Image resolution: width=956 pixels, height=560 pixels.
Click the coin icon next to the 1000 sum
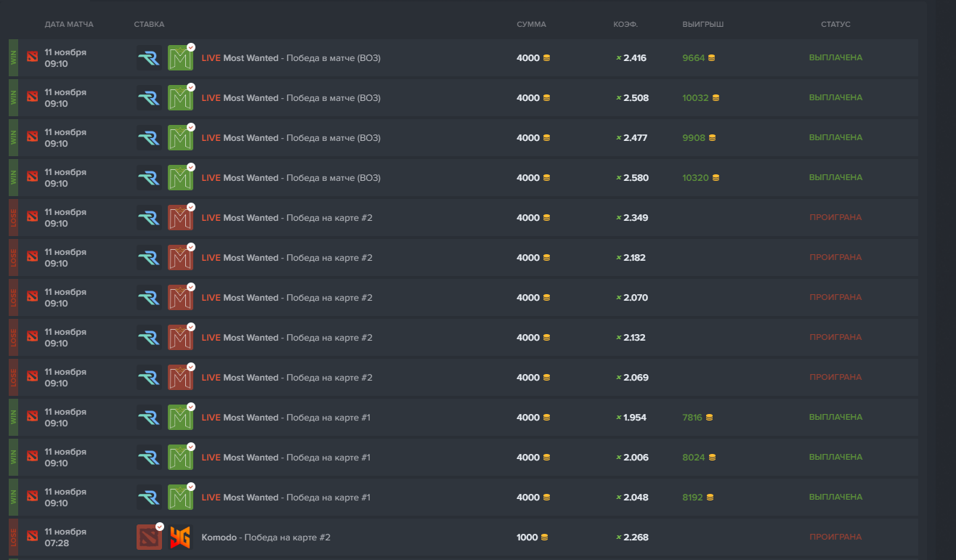point(544,537)
